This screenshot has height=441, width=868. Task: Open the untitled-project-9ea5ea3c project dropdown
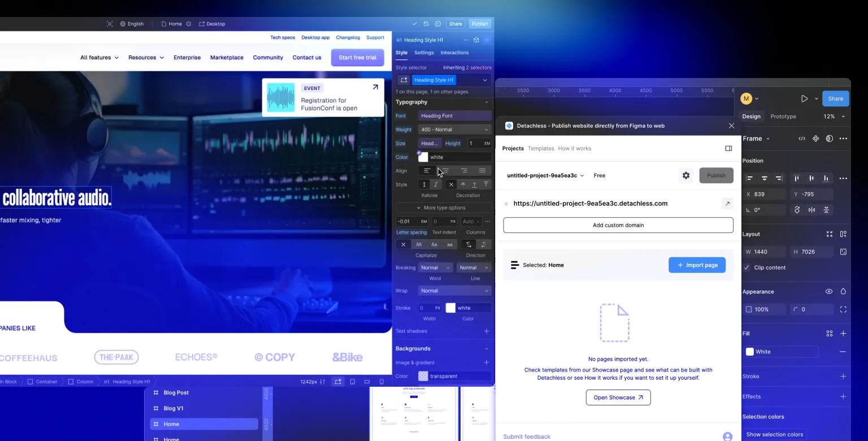(545, 175)
